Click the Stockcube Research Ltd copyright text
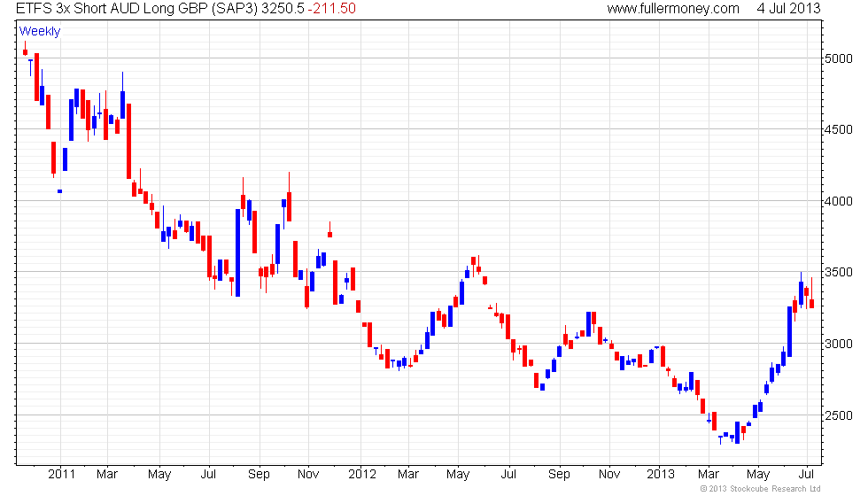Viewport: 868px width, 496px height. (760, 488)
